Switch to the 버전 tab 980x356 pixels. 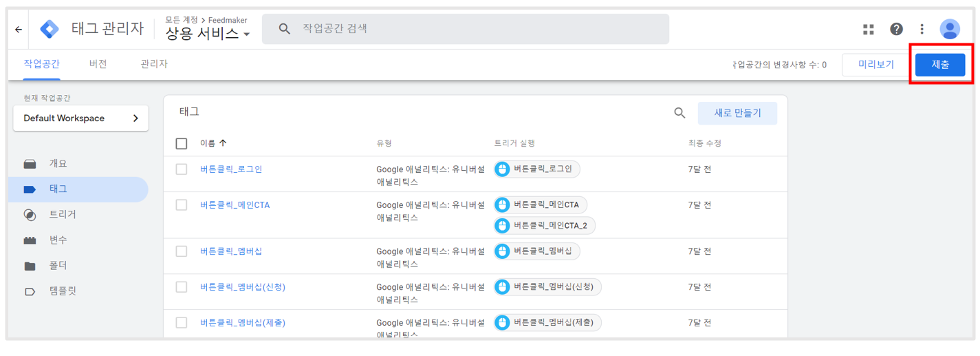pyautogui.click(x=98, y=64)
